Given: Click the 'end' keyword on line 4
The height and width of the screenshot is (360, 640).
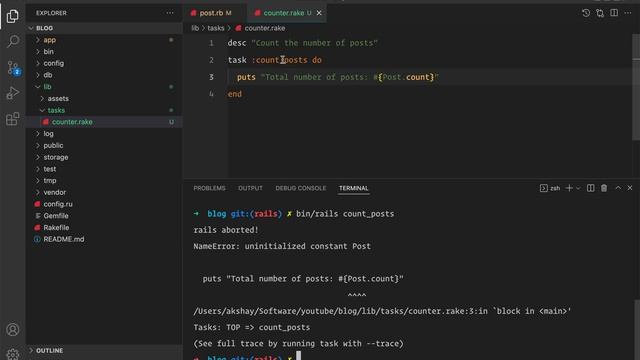Looking at the screenshot, I should pos(235,94).
